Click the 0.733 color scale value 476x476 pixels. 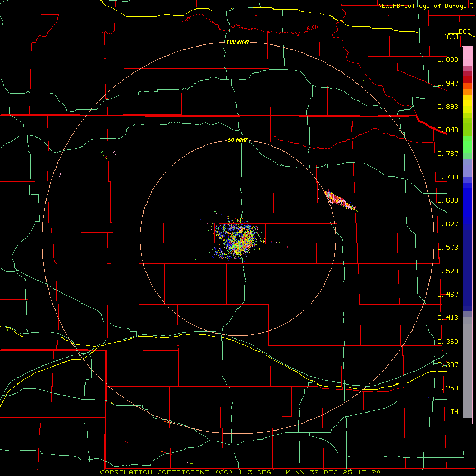coord(448,177)
